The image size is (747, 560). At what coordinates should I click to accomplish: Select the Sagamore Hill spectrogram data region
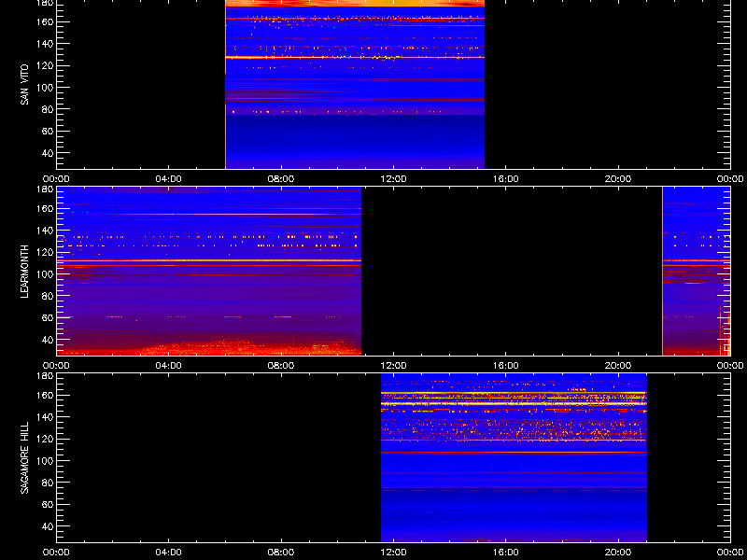[514, 457]
